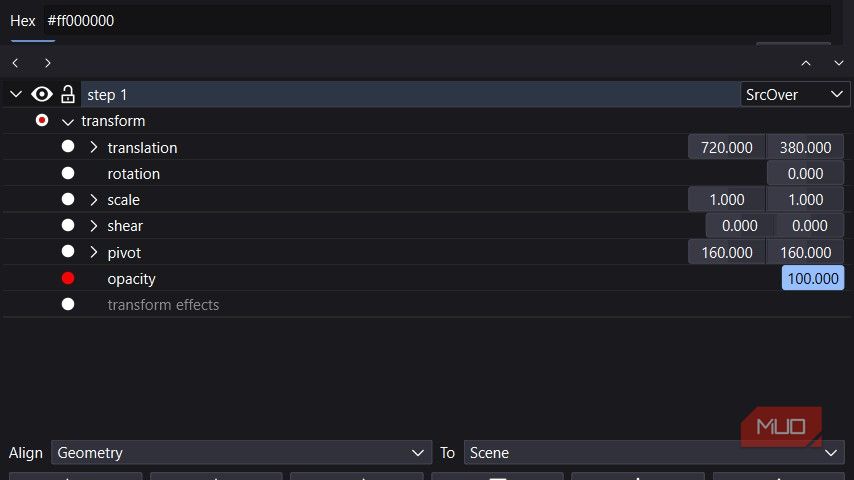854x480 pixels.
Task: Open the To Scene dropdown
Action: click(654, 452)
